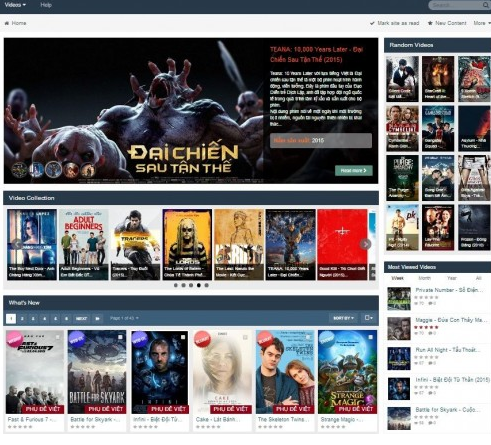This screenshot has height=445, width=491.
Task: Select second round thumbnail in featured slider
Action: [37, 169]
